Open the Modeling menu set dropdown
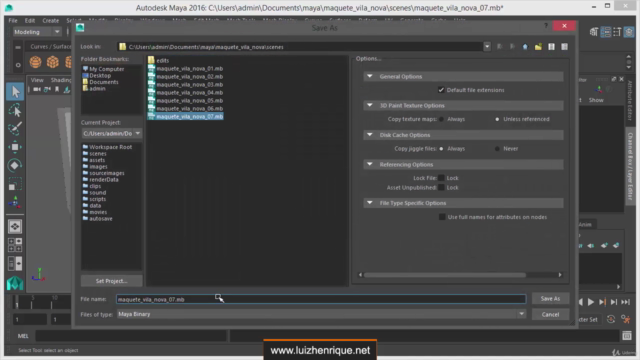Viewport: 640px width, 360px height. point(37,31)
